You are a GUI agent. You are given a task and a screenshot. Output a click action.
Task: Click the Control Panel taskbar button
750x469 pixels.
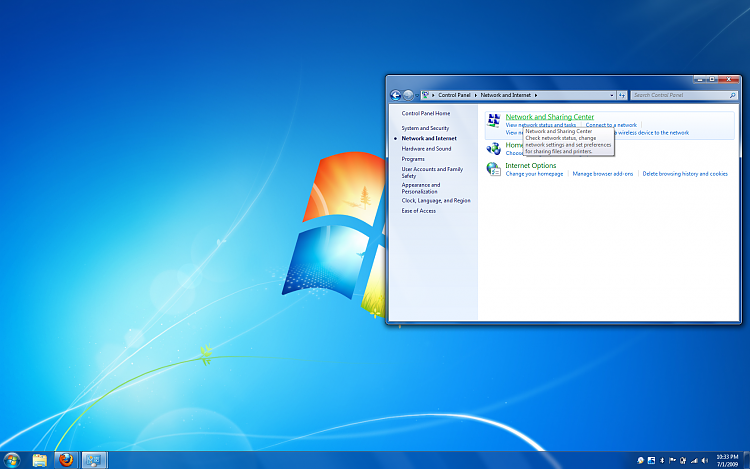point(94,460)
